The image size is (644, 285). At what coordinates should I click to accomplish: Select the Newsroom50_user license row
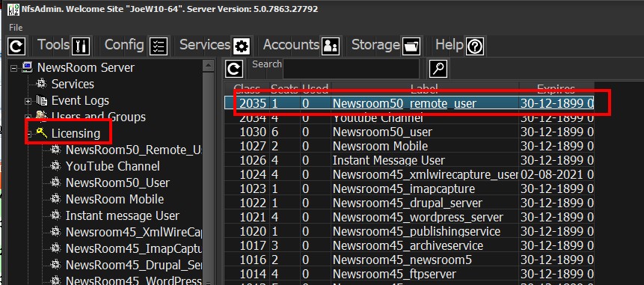pos(409,132)
